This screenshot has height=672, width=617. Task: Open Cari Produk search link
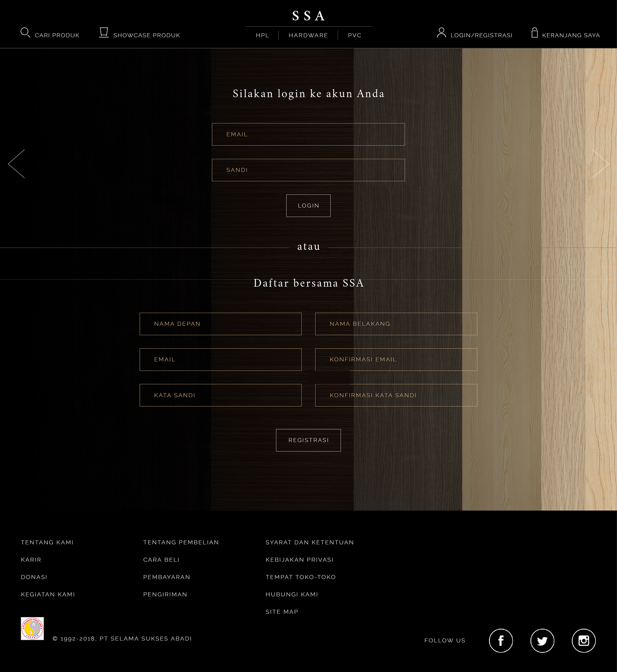click(x=57, y=35)
